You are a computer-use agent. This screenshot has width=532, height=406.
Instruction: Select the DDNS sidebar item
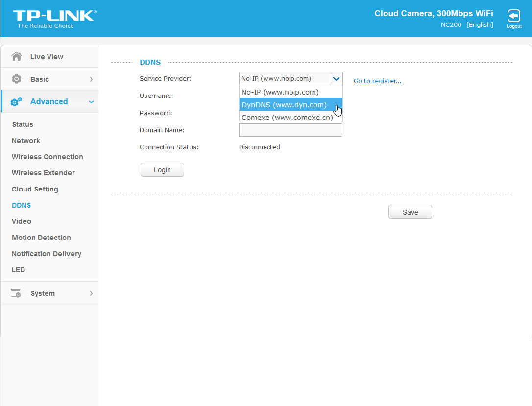(21, 205)
